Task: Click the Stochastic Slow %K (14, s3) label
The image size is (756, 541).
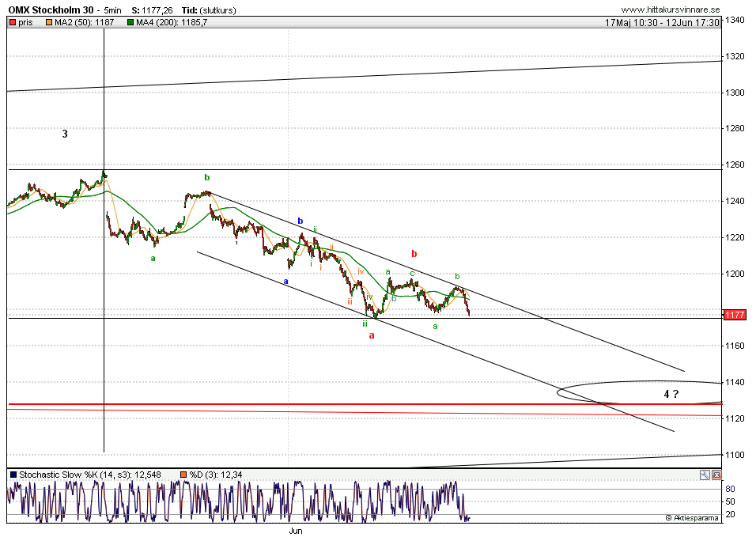Action: tap(76, 475)
